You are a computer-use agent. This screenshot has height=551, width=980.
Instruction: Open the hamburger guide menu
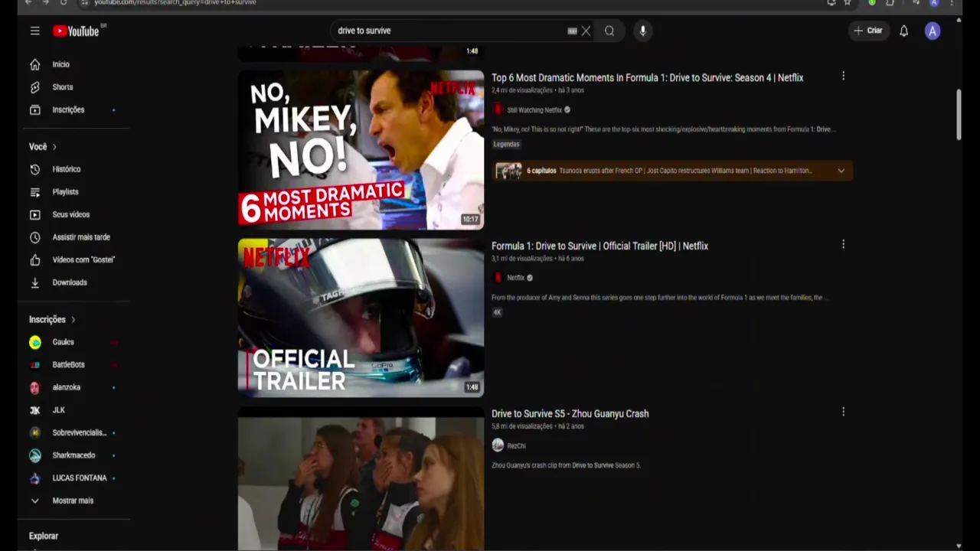click(x=34, y=31)
